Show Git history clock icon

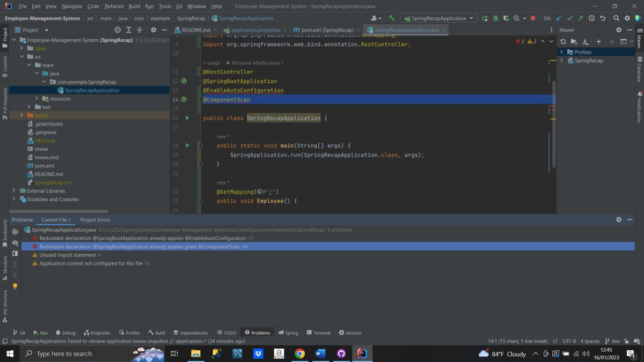tap(591, 18)
